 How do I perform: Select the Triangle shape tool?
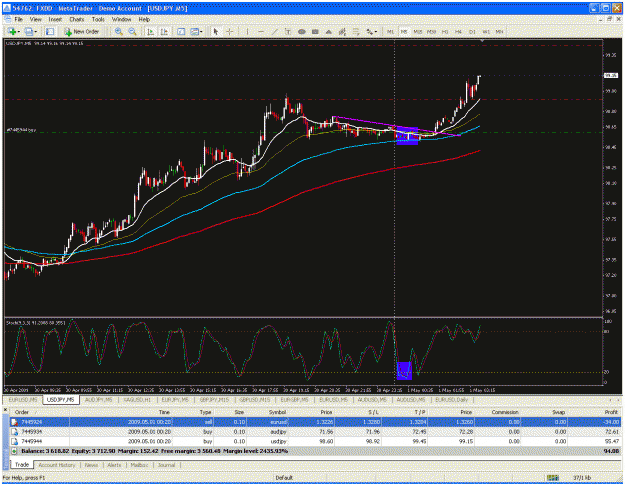[x=329, y=31]
